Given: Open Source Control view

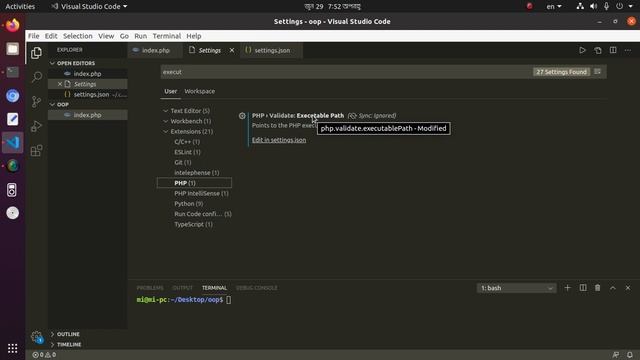Looking at the screenshot, I should click(x=36, y=101).
